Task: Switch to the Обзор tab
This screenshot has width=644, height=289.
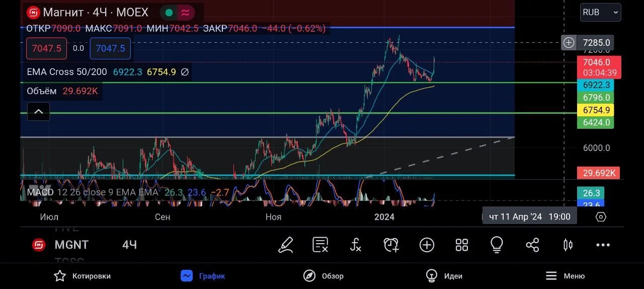Action: tap(324, 276)
